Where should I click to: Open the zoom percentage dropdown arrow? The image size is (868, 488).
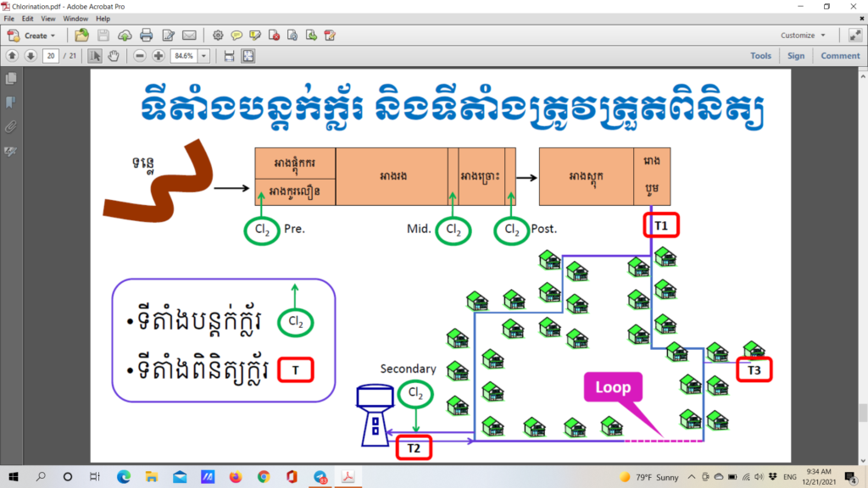(x=204, y=56)
